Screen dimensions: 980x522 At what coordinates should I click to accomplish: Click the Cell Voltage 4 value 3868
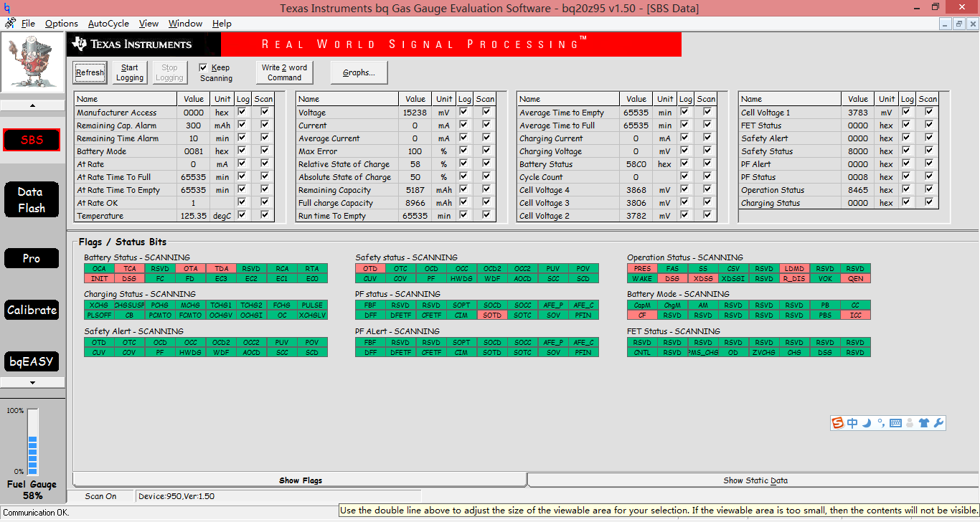[636, 190]
